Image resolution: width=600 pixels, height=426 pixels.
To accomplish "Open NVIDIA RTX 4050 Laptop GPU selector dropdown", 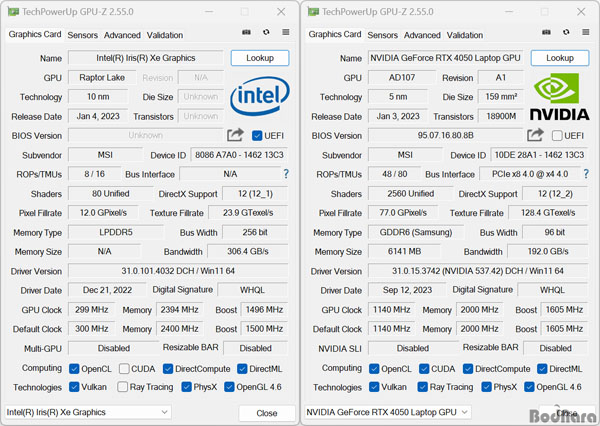I will pos(388,412).
